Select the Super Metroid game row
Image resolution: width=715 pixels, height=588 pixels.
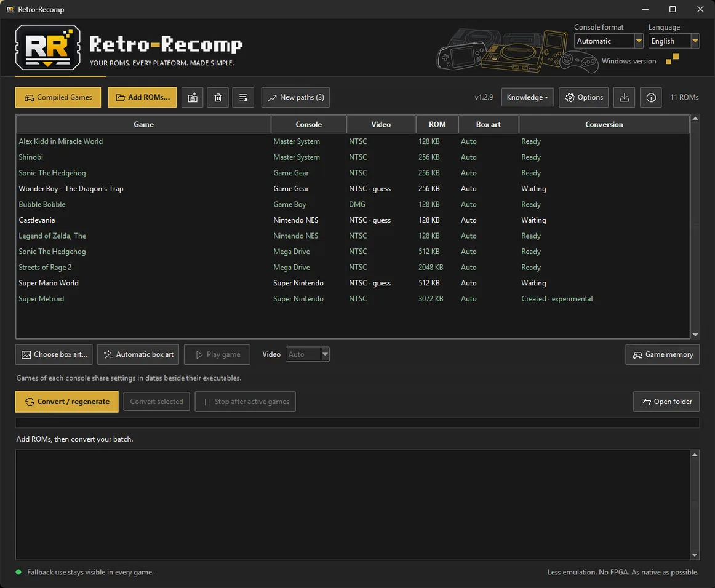coord(353,298)
